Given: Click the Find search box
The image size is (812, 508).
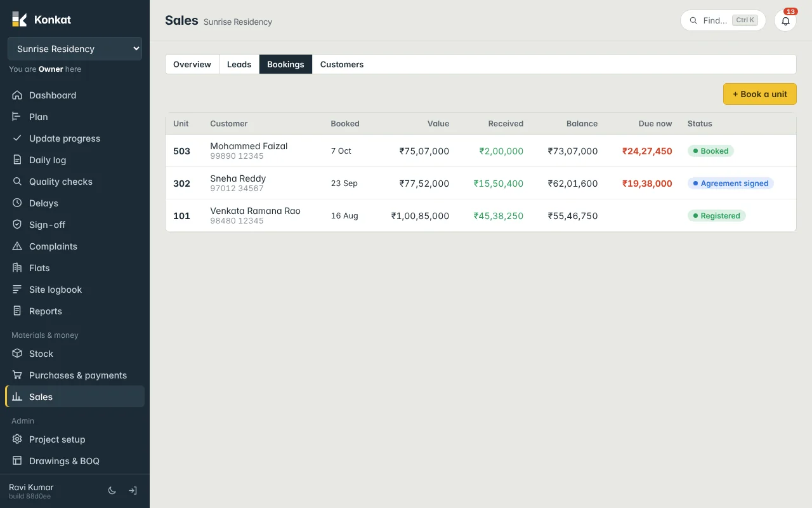Looking at the screenshot, I should pyautogui.click(x=723, y=20).
